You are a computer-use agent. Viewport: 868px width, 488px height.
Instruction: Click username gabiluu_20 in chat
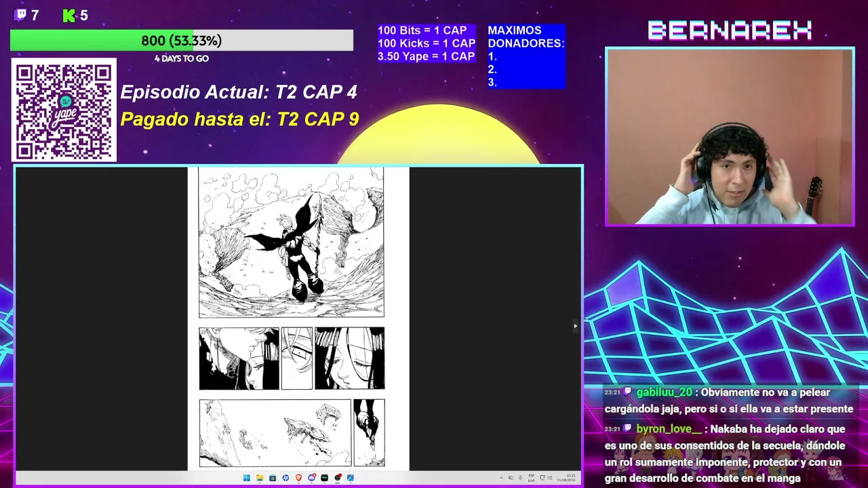[x=664, y=392]
